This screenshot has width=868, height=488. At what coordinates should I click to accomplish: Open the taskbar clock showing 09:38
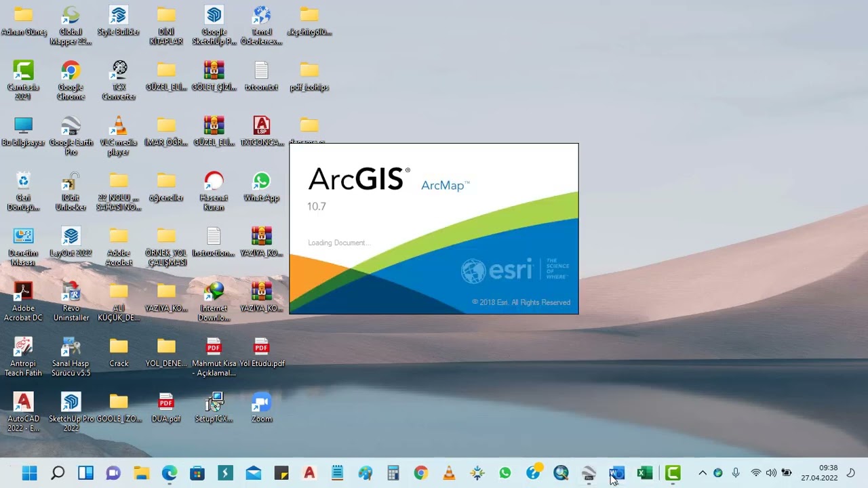819,473
